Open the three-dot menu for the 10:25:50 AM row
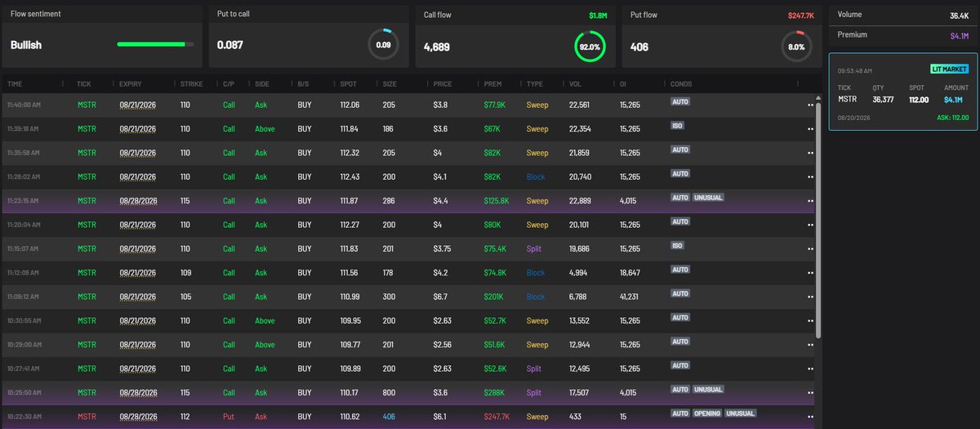 [x=810, y=393]
